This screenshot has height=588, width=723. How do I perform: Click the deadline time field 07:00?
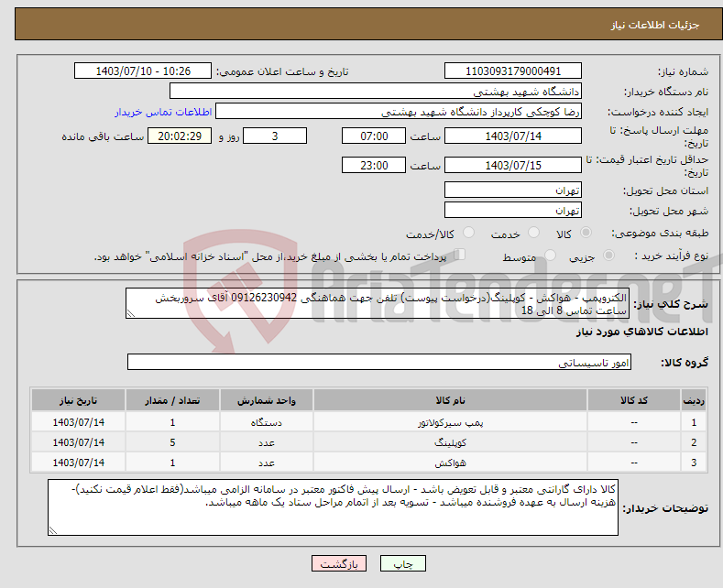[374, 136]
